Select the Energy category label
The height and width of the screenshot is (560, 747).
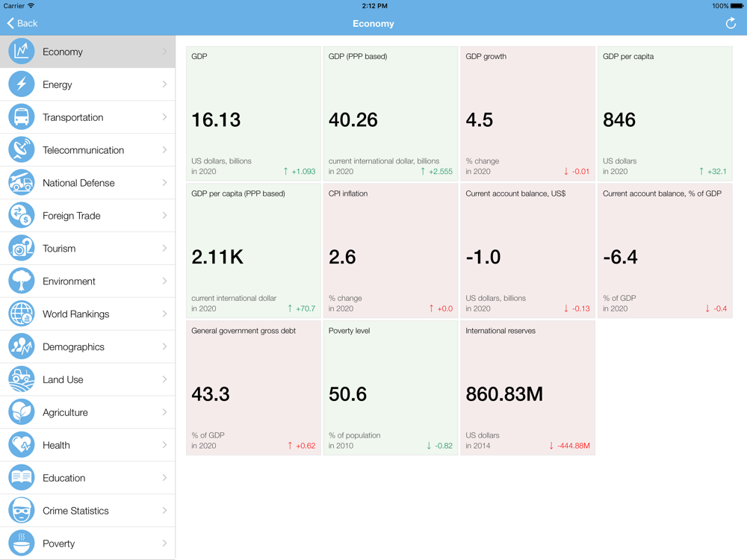coord(58,85)
